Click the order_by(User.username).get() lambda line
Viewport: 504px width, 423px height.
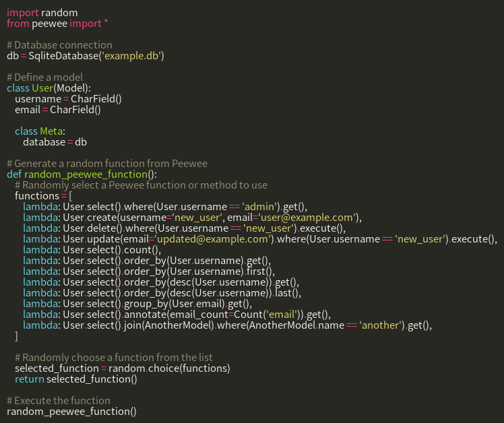pyautogui.click(x=147, y=261)
